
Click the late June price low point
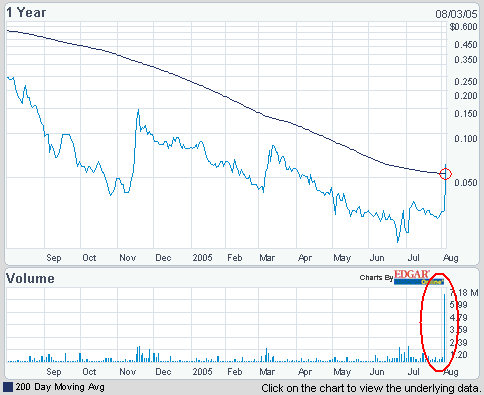pyautogui.click(x=397, y=241)
